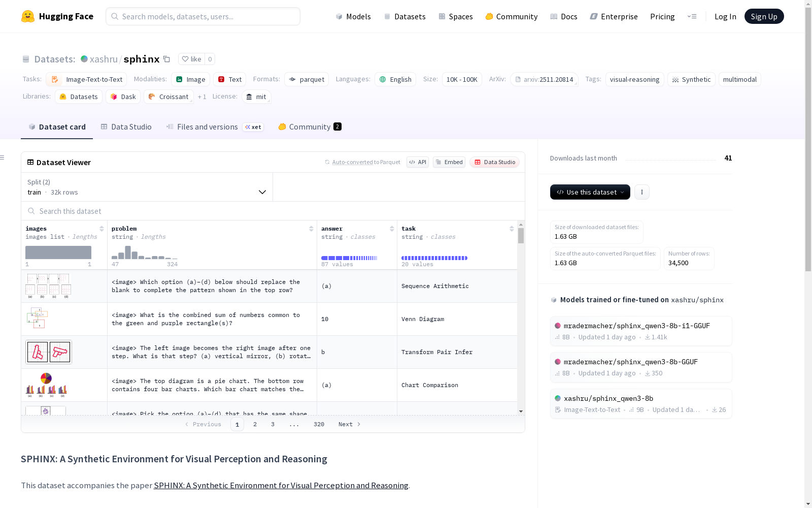This screenshot has width=812, height=508.
Task: Go to page 2 of the viewer
Action: click(x=255, y=424)
